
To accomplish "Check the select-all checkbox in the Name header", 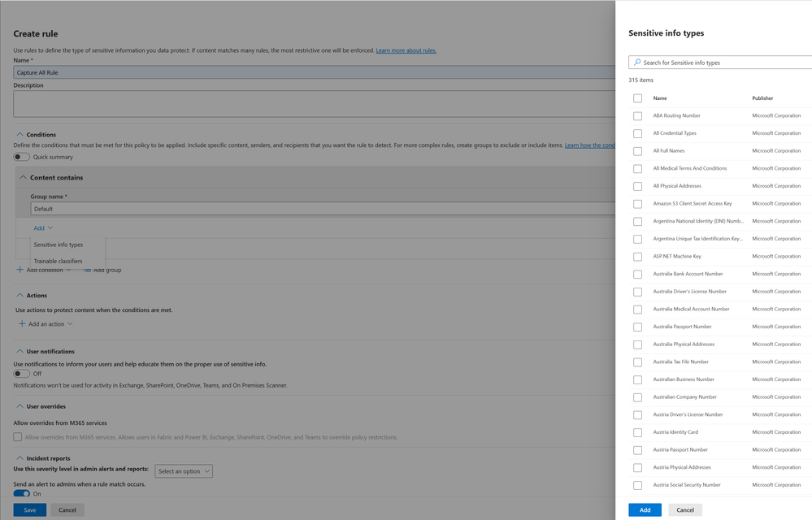I will click(637, 98).
